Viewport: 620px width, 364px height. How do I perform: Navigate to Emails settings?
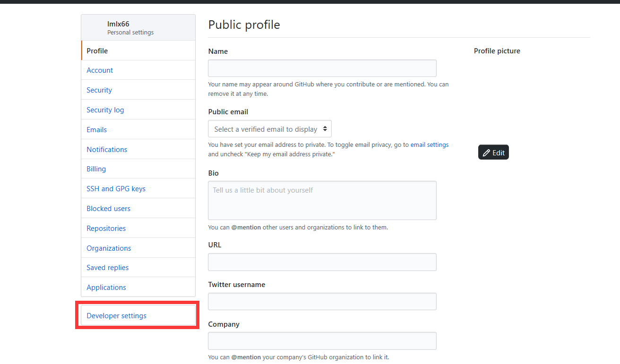pyautogui.click(x=97, y=130)
